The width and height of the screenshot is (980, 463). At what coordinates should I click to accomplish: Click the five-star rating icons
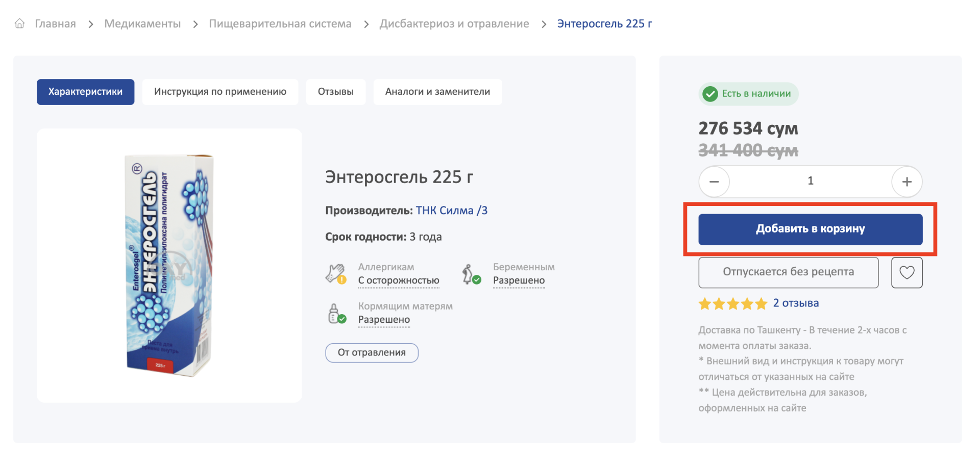point(732,304)
